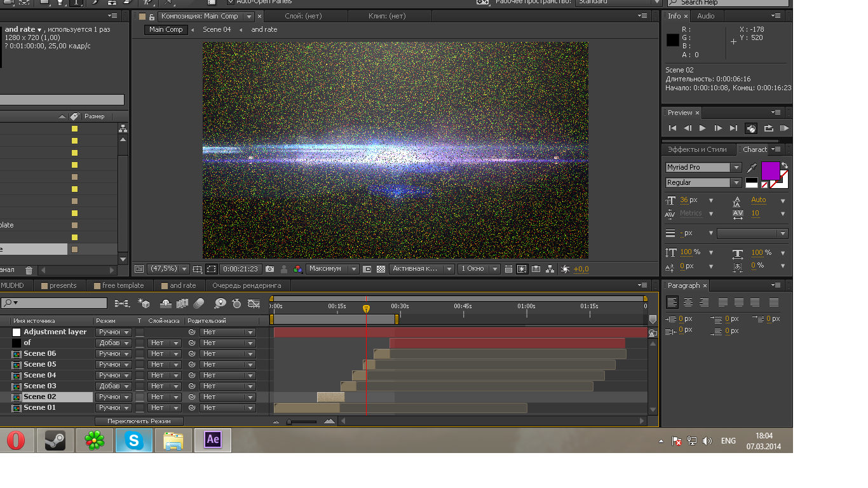Step forward one frame in Preview

(x=718, y=128)
